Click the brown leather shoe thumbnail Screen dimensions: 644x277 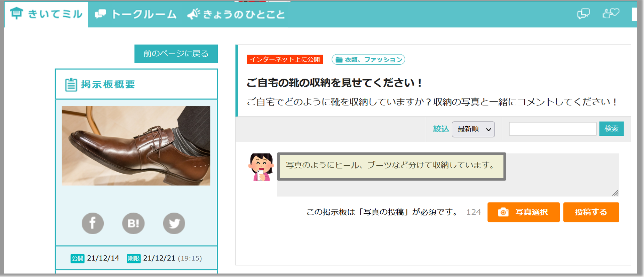point(136,145)
